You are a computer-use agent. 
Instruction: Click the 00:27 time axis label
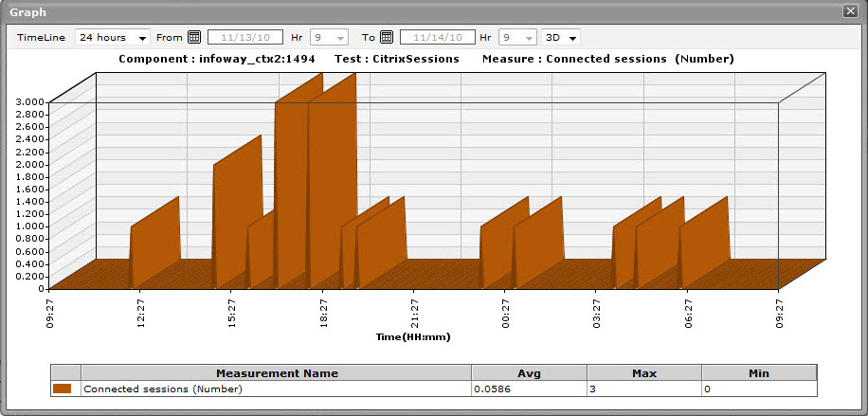505,315
